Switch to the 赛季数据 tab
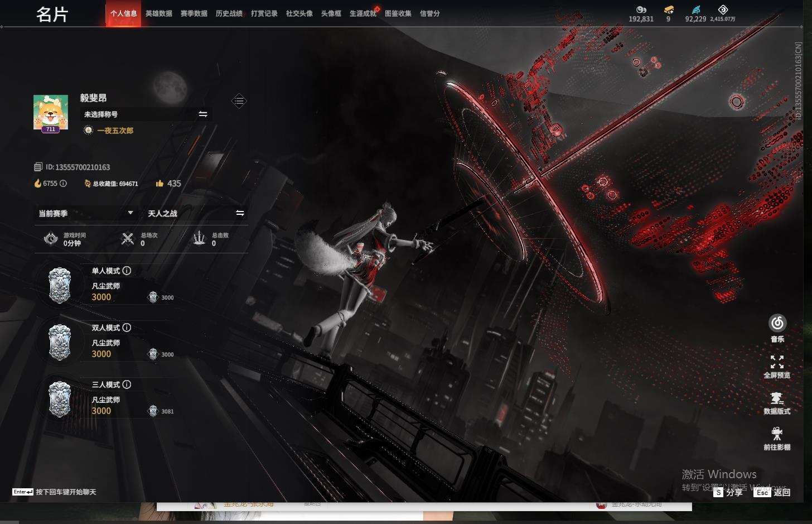 coord(194,13)
